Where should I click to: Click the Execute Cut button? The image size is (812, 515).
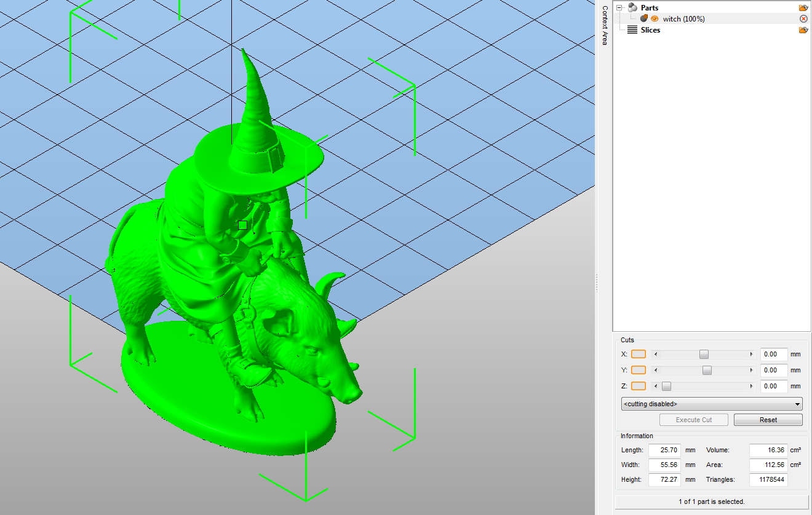(x=694, y=420)
